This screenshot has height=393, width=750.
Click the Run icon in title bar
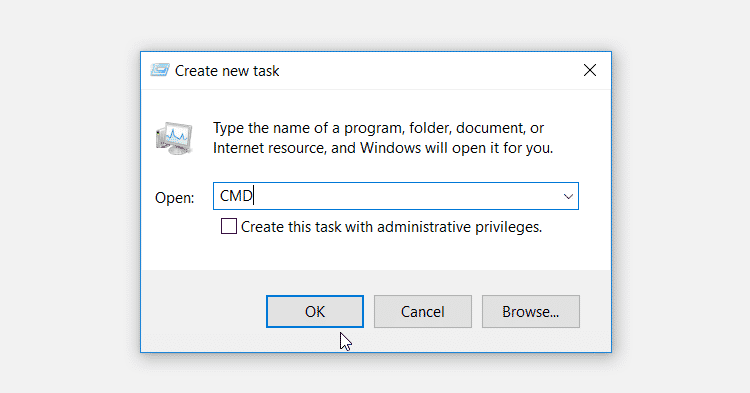(x=160, y=70)
